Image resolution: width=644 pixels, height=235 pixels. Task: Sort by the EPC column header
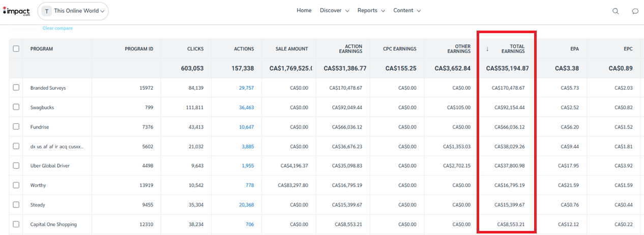pos(628,49)
